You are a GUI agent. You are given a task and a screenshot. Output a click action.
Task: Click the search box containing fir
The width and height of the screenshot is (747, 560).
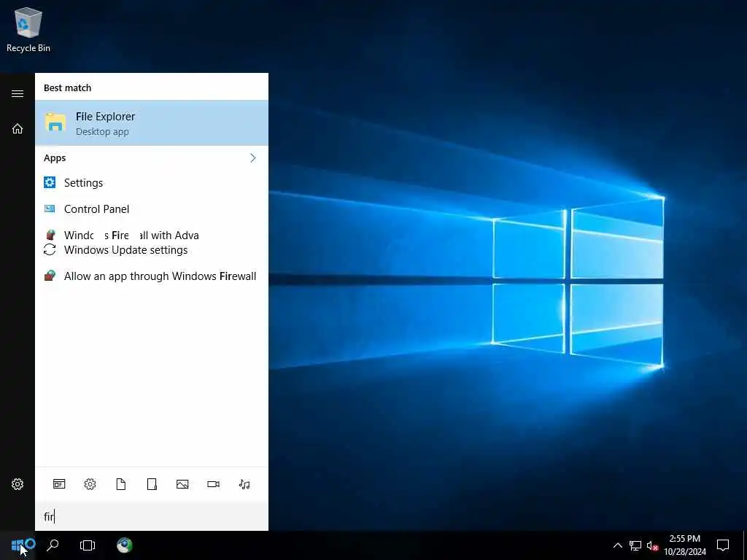[152, 516]
